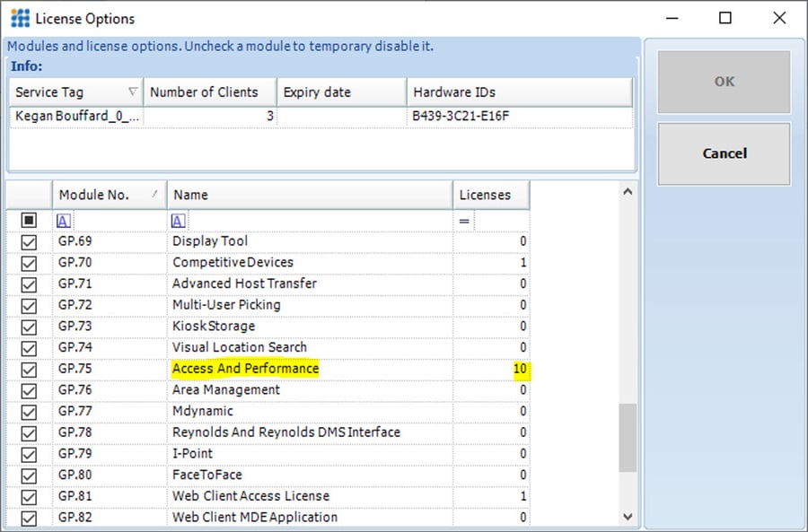Uncheck the GP.75 Access And Performance module
This screenshot has height=532, width=808.
point(29,369)
